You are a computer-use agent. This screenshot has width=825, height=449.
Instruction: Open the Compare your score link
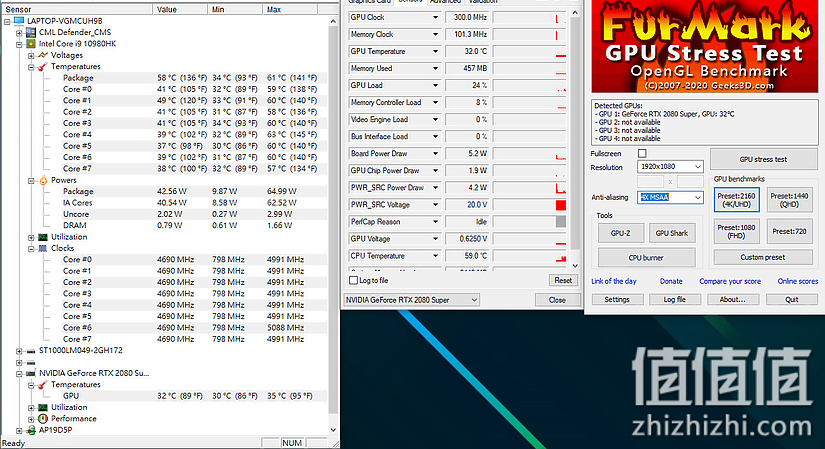(x=730, y=281)
